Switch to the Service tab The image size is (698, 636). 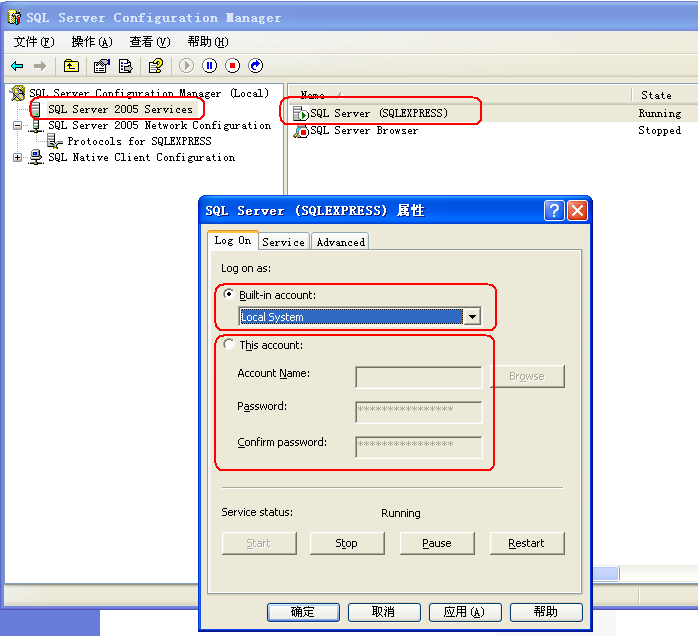click(x=283, y=242)
